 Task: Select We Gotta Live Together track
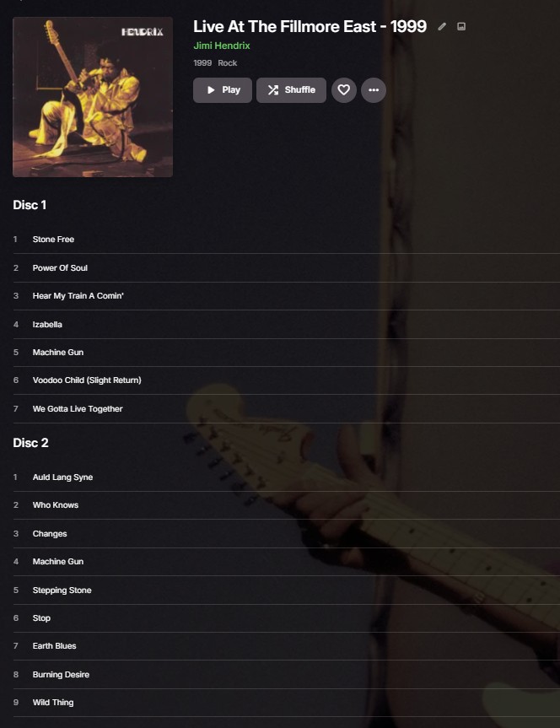286,409
